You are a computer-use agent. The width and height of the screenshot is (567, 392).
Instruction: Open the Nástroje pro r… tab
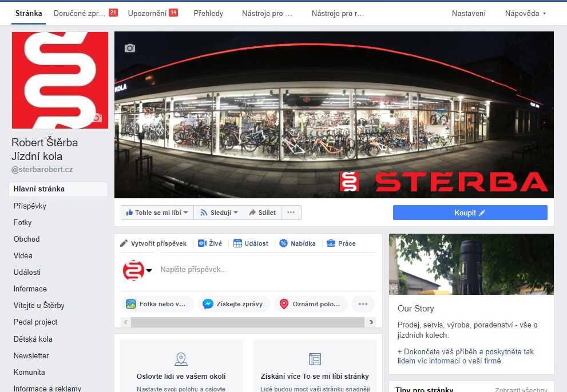(338, 13)
